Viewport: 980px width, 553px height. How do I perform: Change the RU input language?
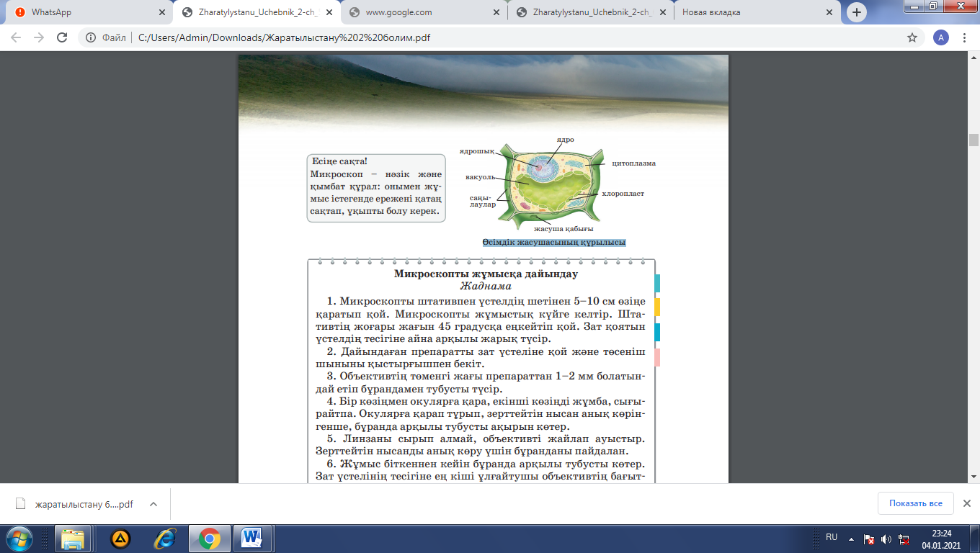tap(832, 537)
